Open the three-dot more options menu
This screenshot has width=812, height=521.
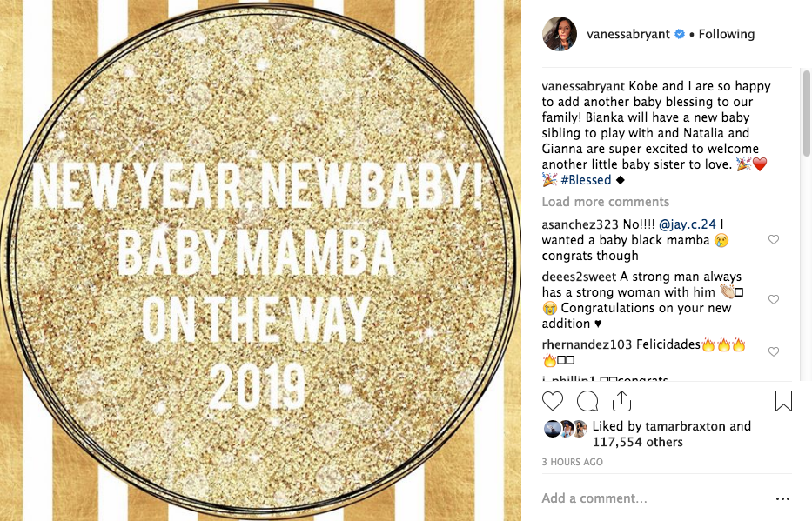[x=782, y=498]
